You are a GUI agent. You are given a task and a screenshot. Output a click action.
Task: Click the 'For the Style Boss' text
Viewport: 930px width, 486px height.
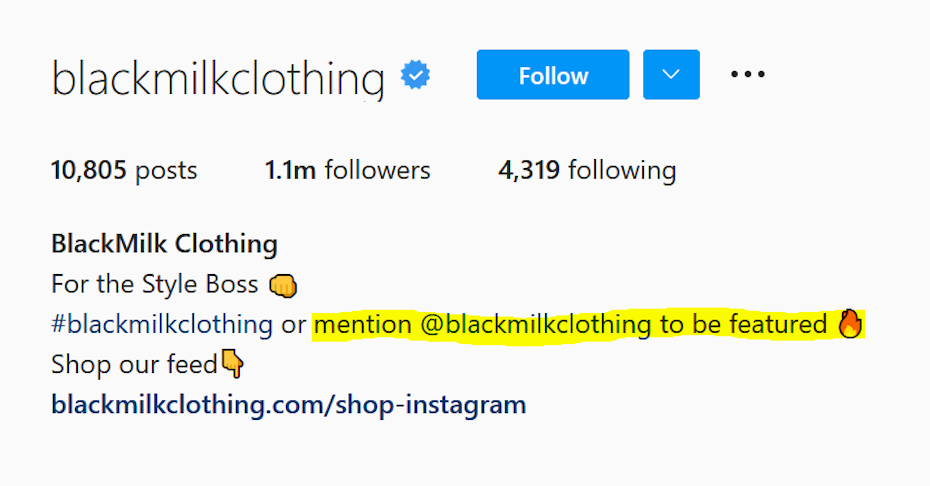[x=155, y=284]
